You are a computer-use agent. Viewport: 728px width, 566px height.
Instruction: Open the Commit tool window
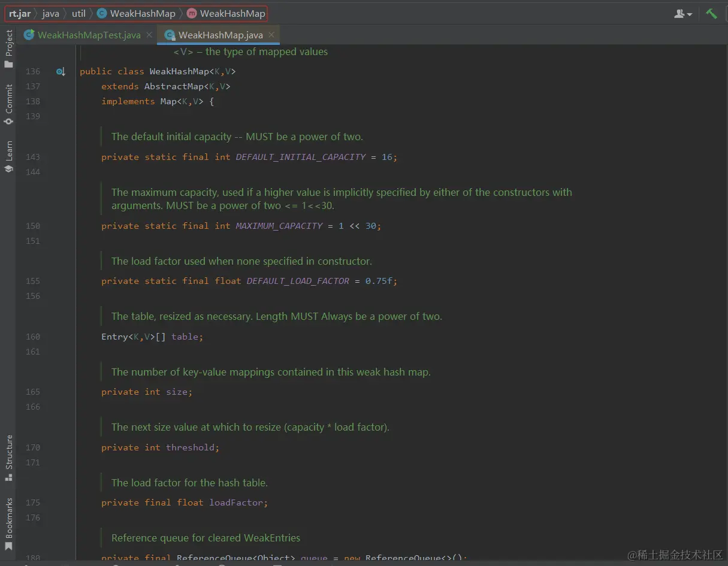(8, 104)
